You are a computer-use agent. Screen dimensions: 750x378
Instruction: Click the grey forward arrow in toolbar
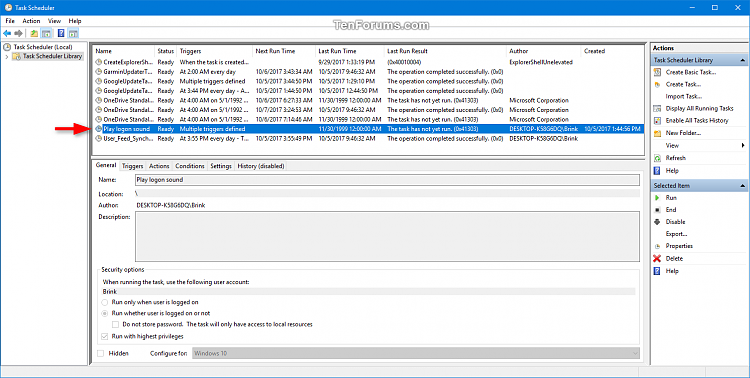pos(19,33)
